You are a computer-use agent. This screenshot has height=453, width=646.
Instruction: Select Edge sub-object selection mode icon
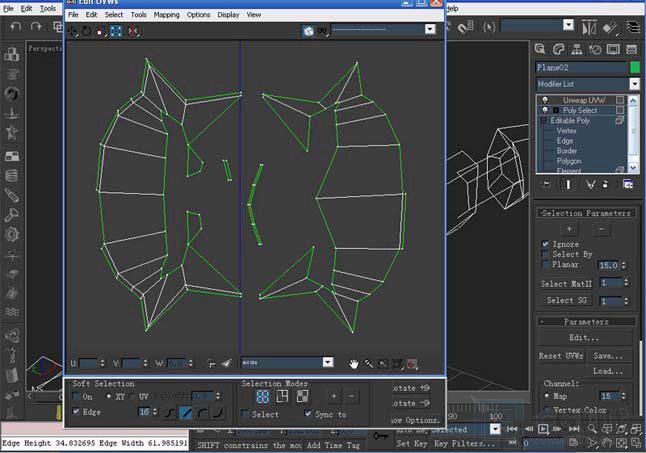pyautogui.click(x=283, y=397)
